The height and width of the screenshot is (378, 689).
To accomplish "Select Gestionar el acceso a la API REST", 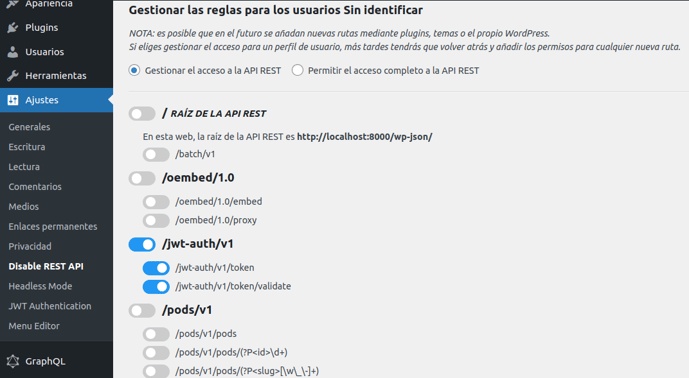I will pyautogui.click(x=134, y=70).
